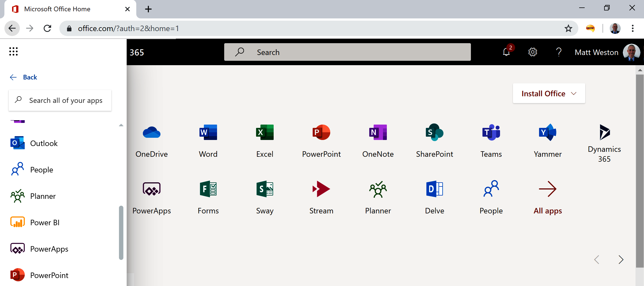644x286 pixels.
Task: Open the Chrome three-dot menu
Action: (633, 28)
